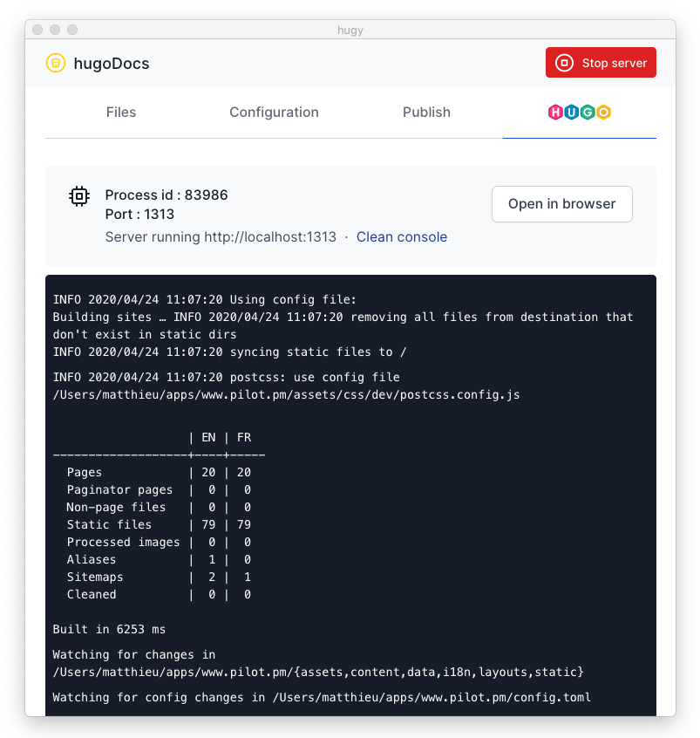Click the 'Using config file:' log line

[x=205, y=299]
